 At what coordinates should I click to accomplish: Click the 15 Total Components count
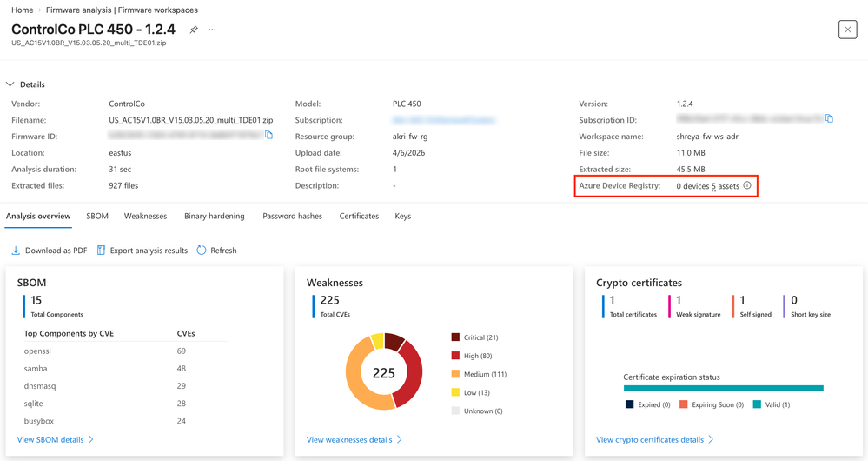pos(36,300)
